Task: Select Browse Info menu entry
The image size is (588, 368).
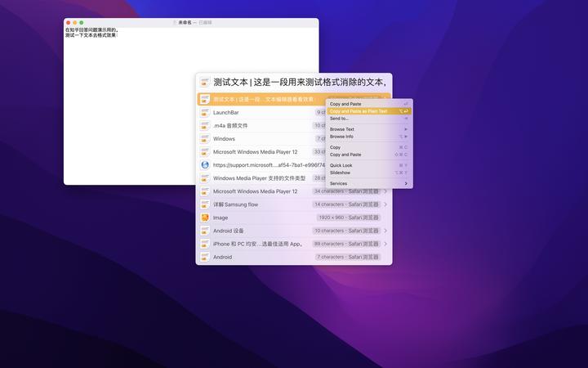Action: 369,137
